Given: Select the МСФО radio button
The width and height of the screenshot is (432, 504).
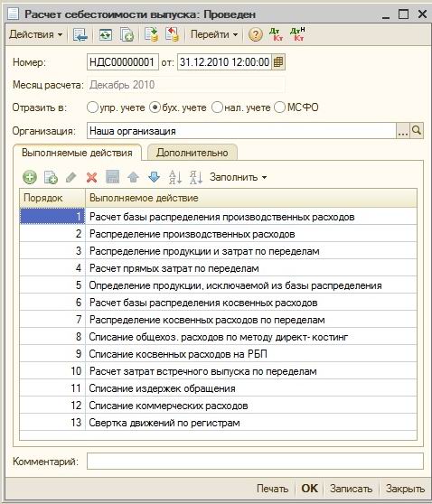Looking at the screenshot, I should pyautogui.click(x=279, y=107).
